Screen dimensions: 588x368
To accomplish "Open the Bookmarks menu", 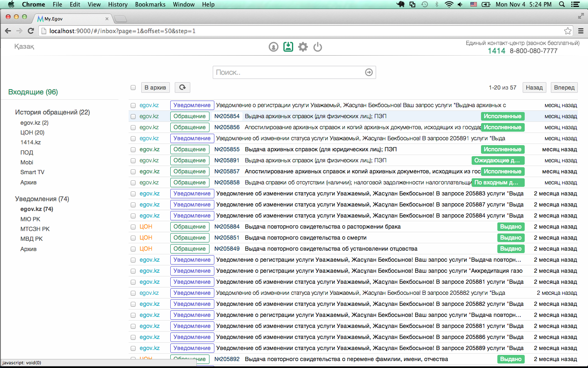I will point(150,4).
